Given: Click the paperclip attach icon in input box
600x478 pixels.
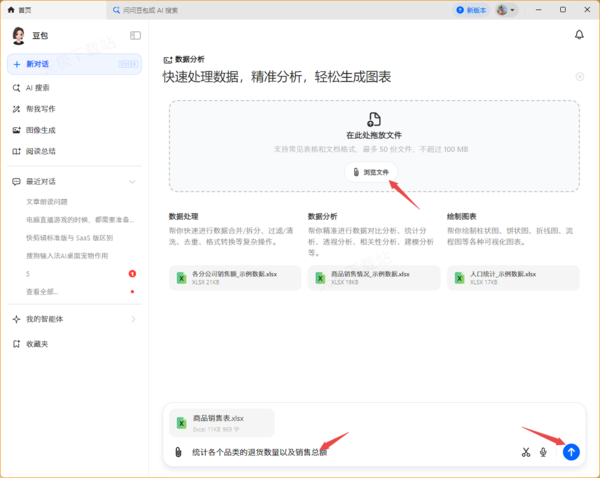Looking at the screenshot, I should 178,452.
